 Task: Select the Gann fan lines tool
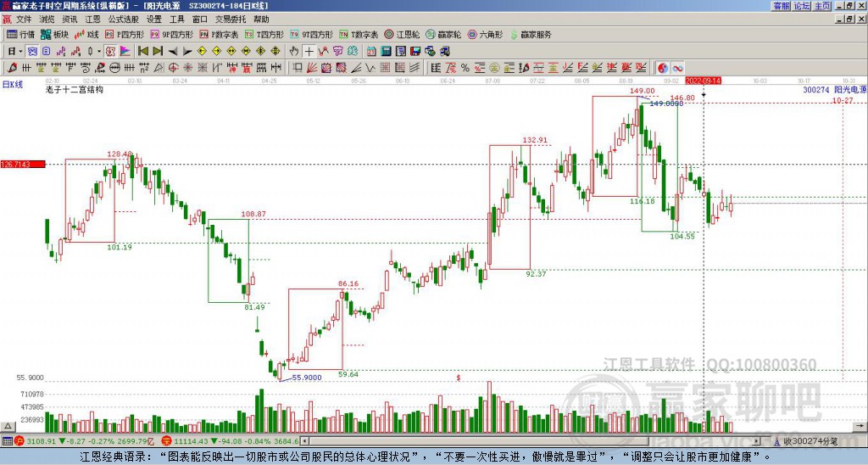click(x=312, y=68)
